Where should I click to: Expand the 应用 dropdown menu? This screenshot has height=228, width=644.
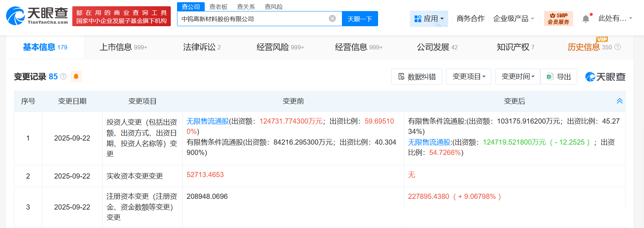tap(429, 18)
